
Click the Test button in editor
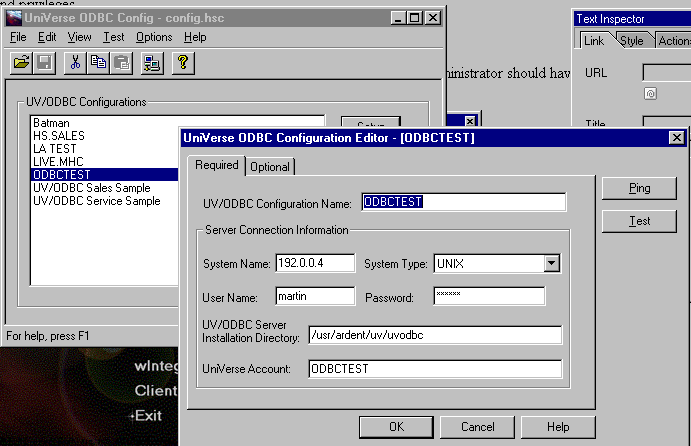[x=639, y=221]
